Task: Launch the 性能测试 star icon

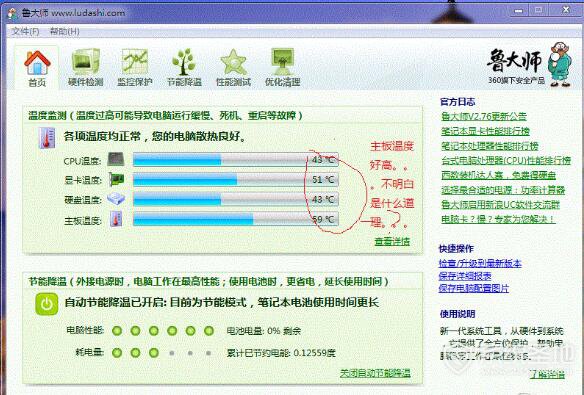Action: [x=233, y=68]
